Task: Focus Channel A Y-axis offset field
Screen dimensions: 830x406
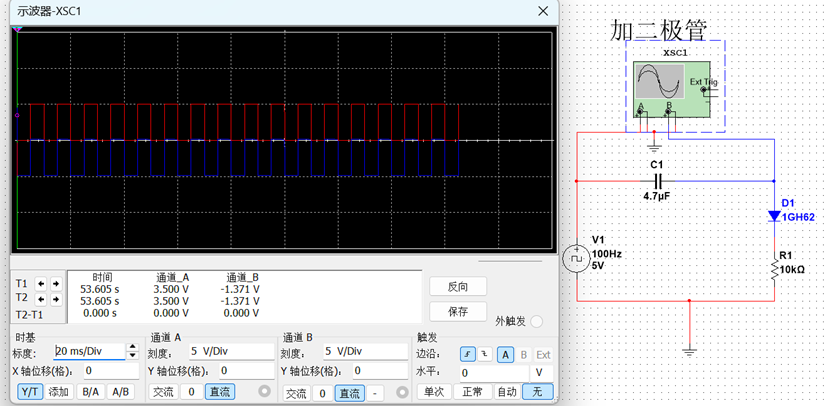Action: (x=246, y=371)
